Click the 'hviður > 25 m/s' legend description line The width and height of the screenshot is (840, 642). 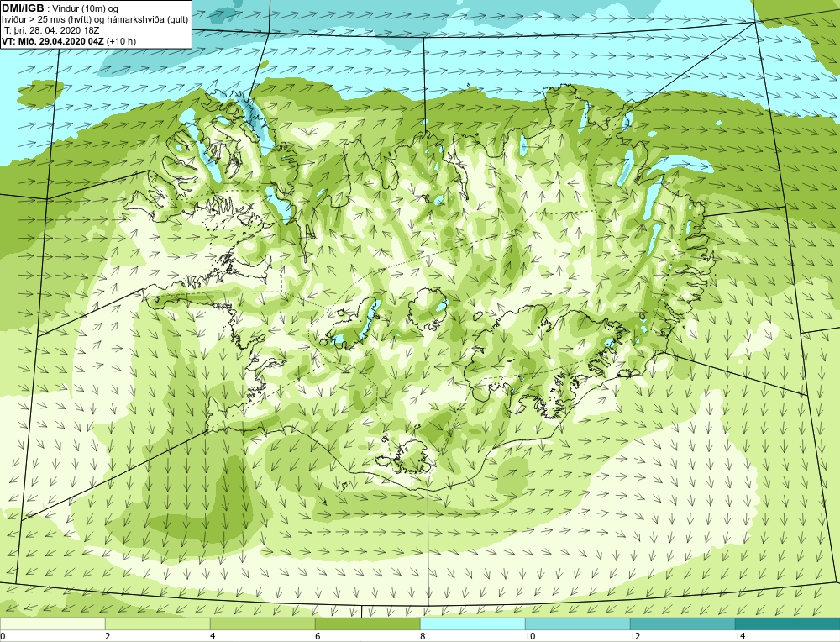point(96,20)
